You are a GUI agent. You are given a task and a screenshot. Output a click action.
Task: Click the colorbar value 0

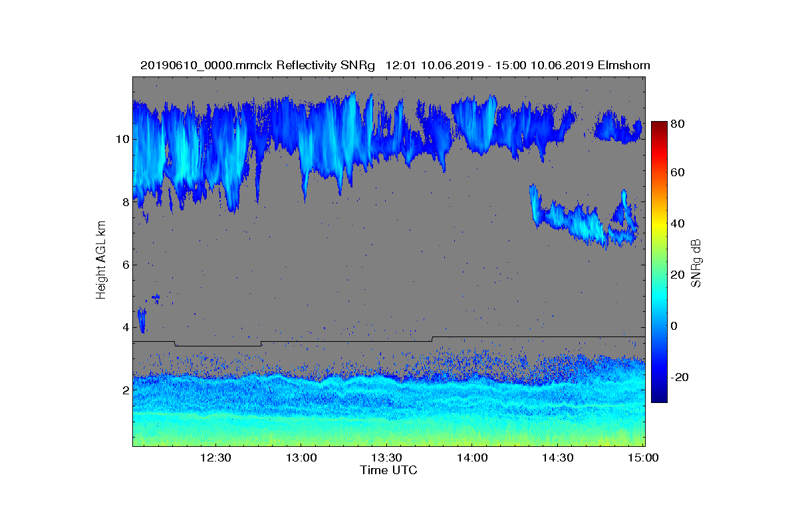click(675, 326)
